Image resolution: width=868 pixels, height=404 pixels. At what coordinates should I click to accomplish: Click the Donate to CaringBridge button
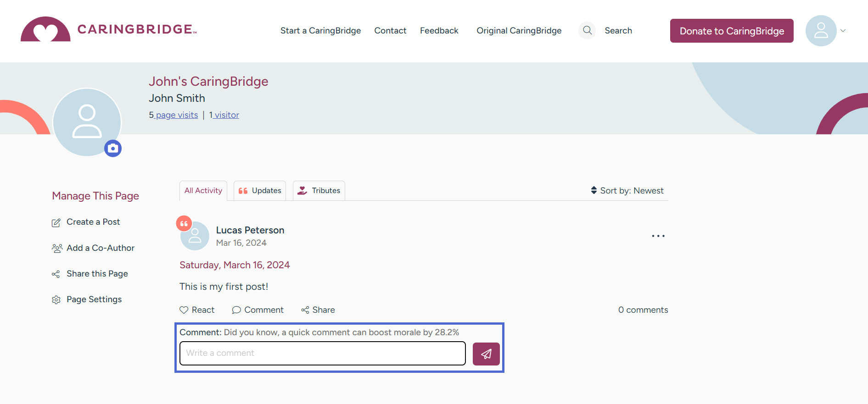tap(732, 31)
